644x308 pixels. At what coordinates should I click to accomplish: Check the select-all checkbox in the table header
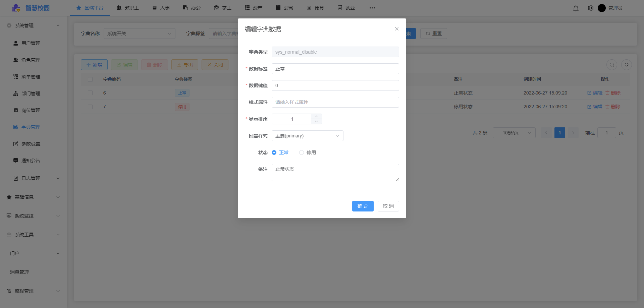click(90, 79)
